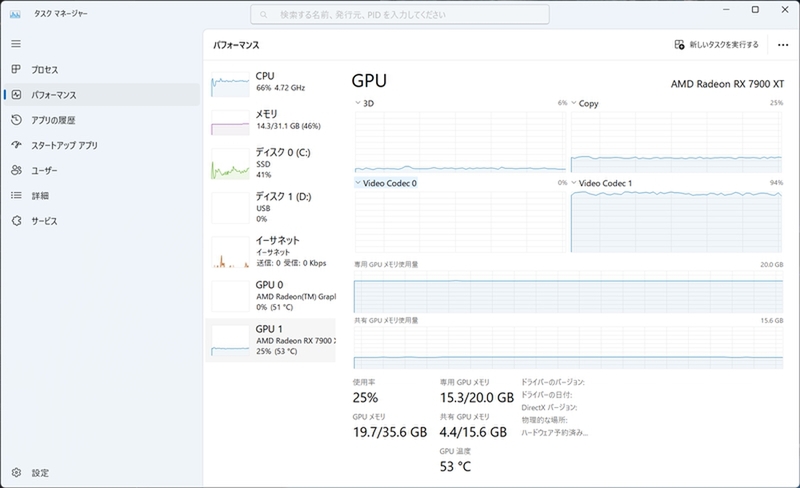The height and width of the screenshot is (488, 800).
Task: Open the 詳細 details icon
Action: 16,195
